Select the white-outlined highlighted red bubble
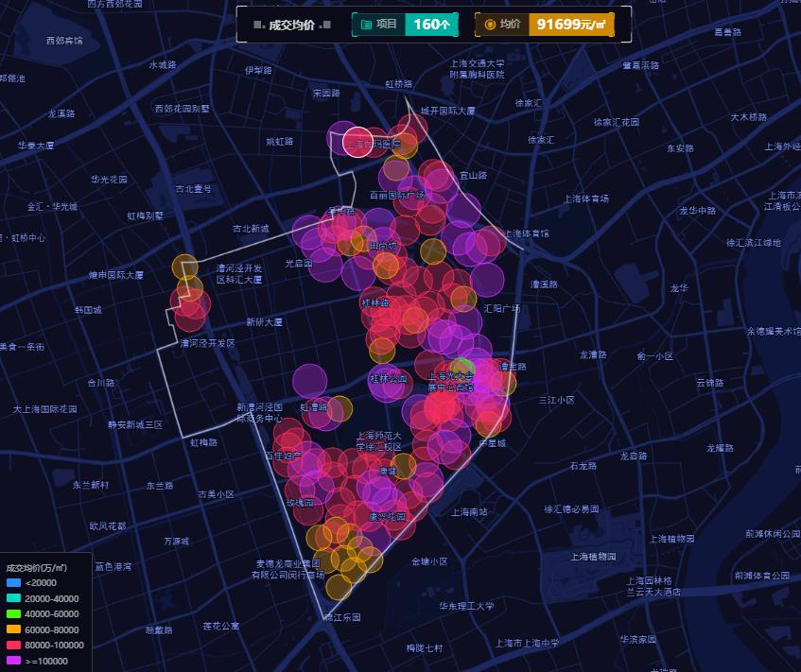The height and width of the screenshot is (672, 801). (357, 142)
